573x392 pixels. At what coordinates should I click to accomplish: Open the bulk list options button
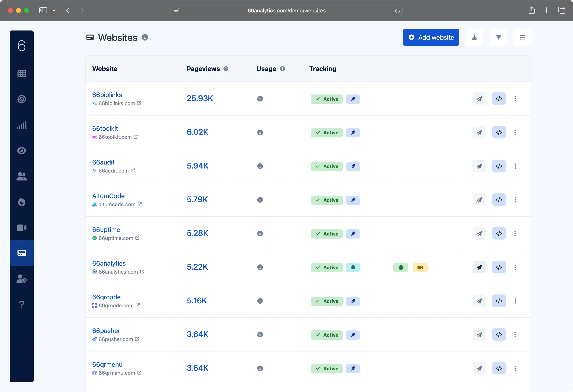point(522,38)
